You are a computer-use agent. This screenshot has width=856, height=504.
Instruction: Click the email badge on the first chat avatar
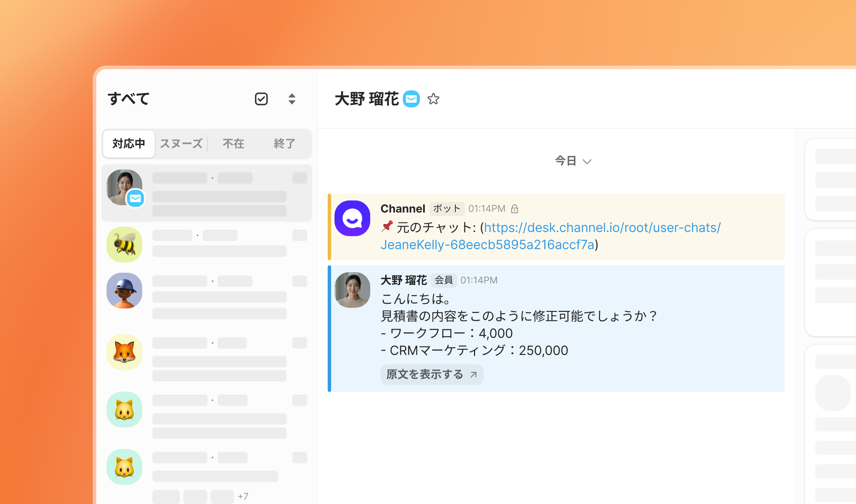pos(136,199)
